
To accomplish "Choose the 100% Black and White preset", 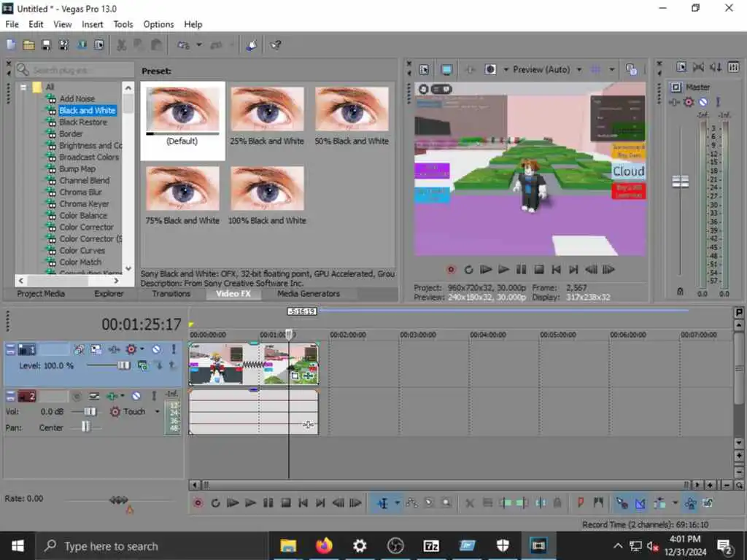I will (x=267, y=195).
